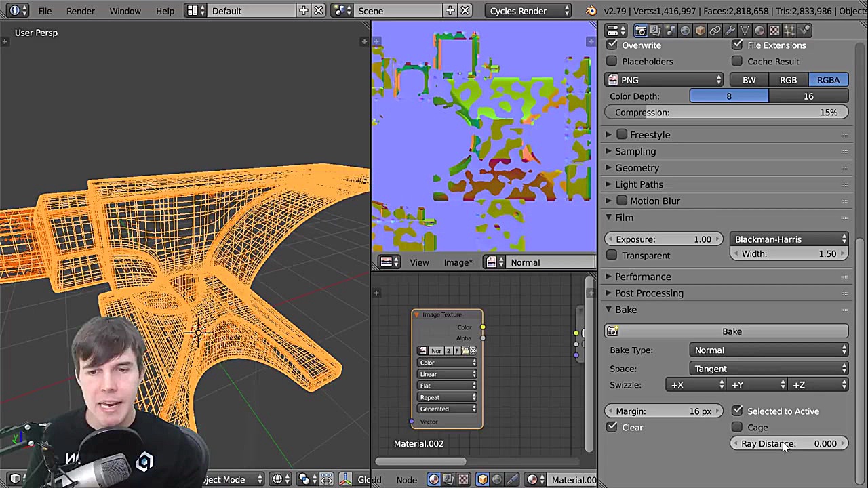Open the Help menu
The width and height of the screenshot is (868, 488).
coord(165,11)
